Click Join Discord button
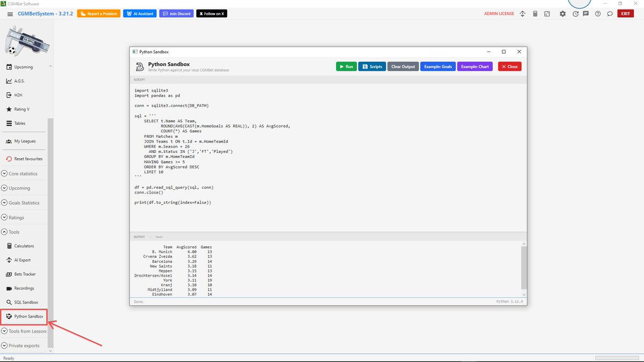The width and height of the screenshot is (644, 362). tap(177, 13)
